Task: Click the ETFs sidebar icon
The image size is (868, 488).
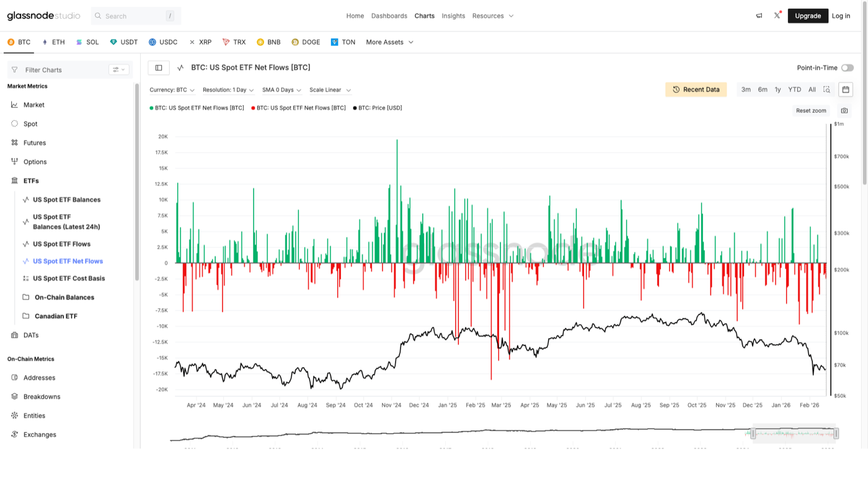Action: (15, 180)
